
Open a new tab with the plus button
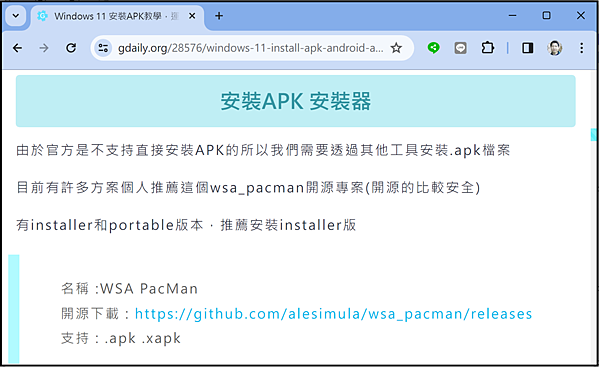point(219,16)
